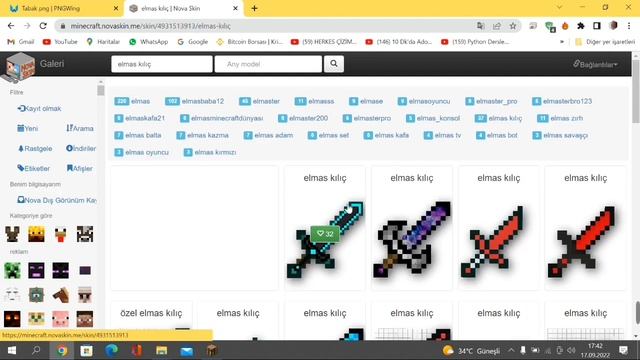Open Chrome three-dot menu
This screenshot has width=640, height=360.
[629, 26]
